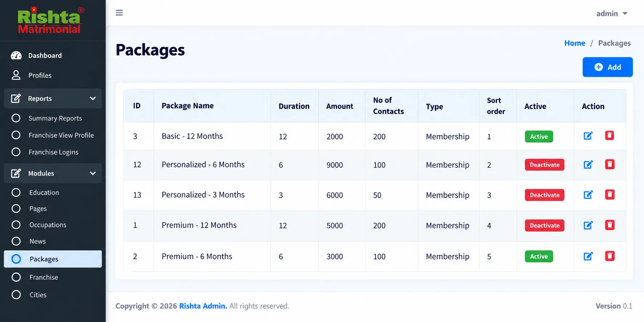Click the circle icon beside Franchise Logins
The height and width of the screenshot is (322, 644).
point(16,152)
